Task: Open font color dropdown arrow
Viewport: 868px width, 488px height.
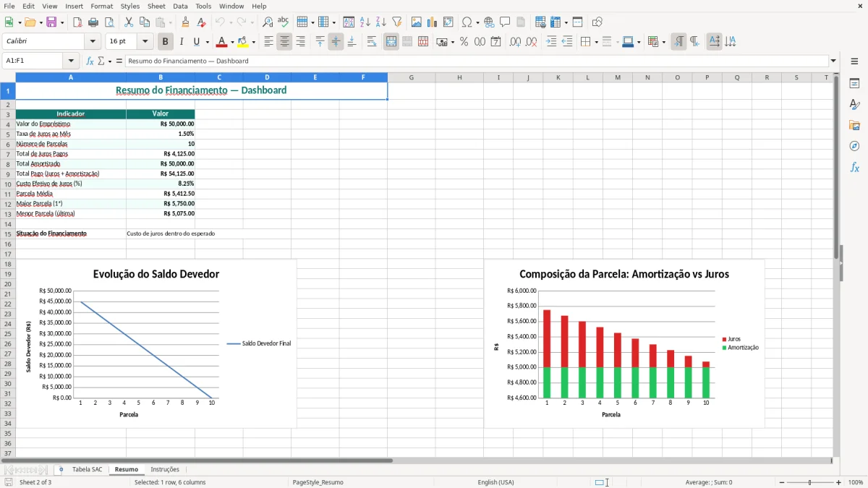Action: pyautogui.click(x=232, y=42)
